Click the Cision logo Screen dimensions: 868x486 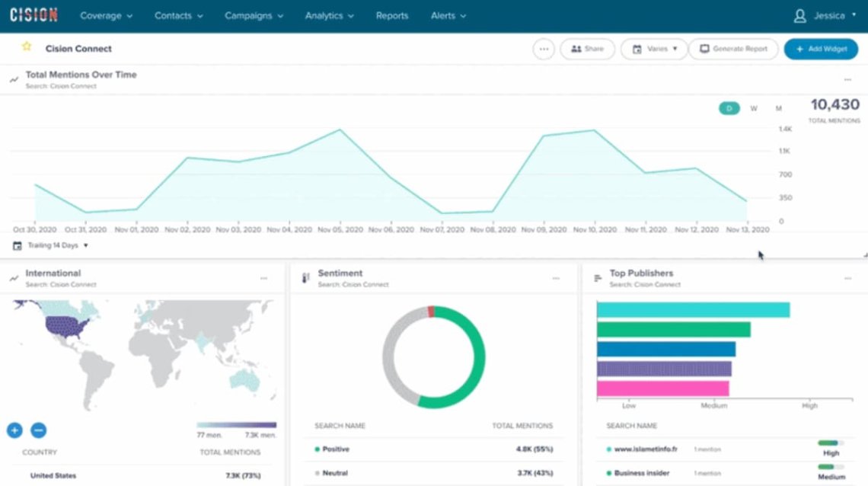coord(34,15)
